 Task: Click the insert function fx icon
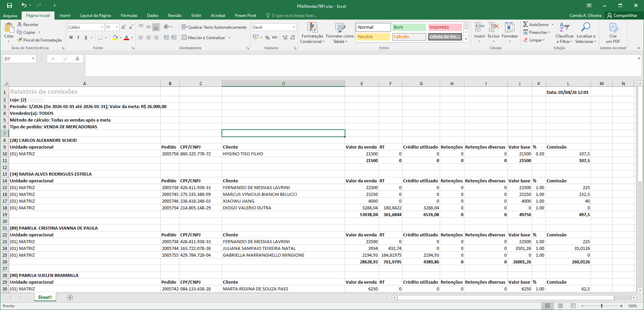point(77,59)
